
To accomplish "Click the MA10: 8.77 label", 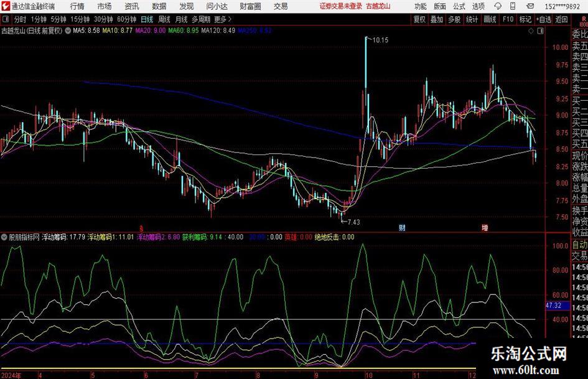I will pyautogui.click(x=118, y=30).
